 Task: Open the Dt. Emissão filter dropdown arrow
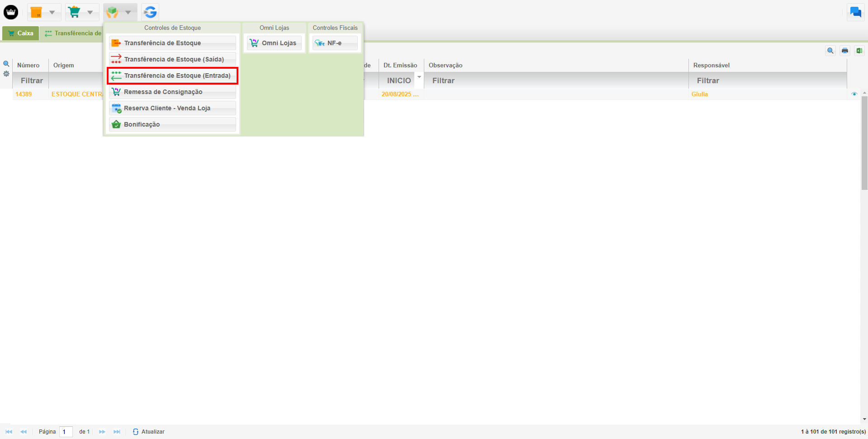(x=419, y=77)
